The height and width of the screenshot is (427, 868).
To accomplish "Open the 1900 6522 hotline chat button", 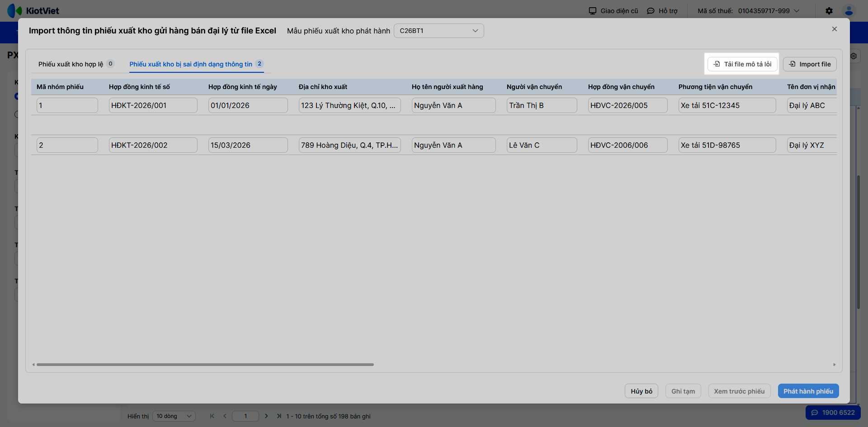I will click(833, 413).
